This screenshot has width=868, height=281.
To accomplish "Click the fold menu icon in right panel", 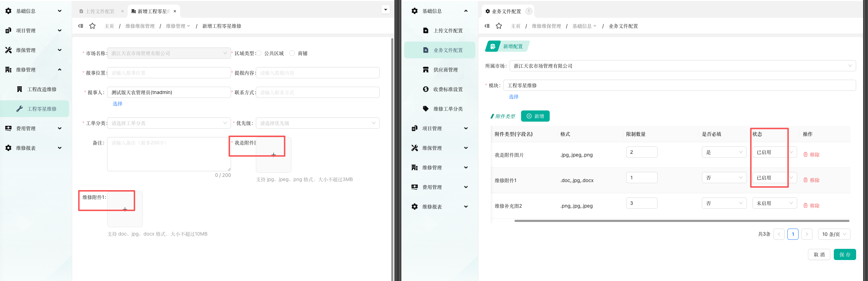I will pos(487,26).
